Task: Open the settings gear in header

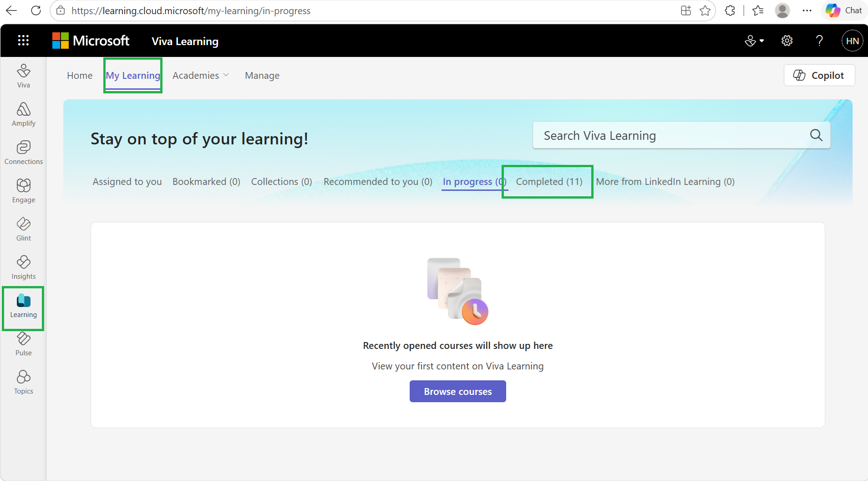Action: 787,41
